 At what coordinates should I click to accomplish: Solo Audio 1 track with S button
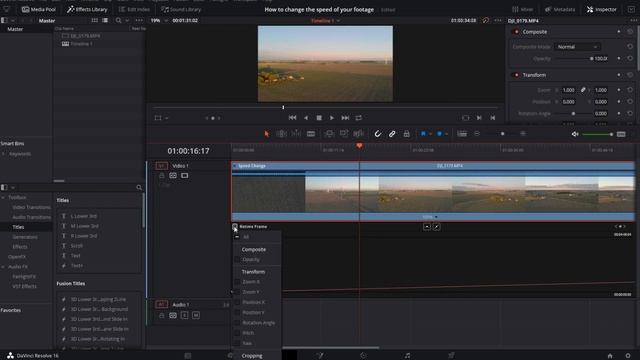click(x=184, y=315)
